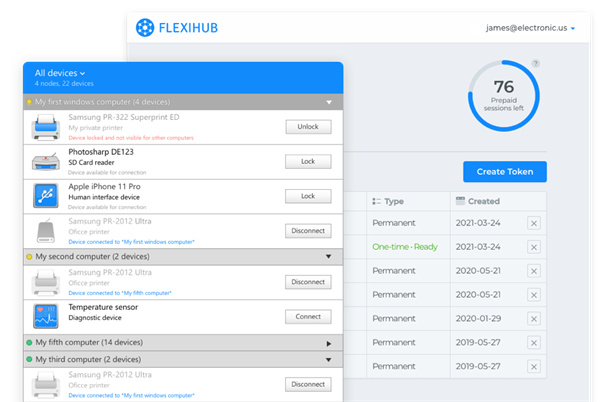Click the 76 prepaid sessions progress ring

[503, 96]
